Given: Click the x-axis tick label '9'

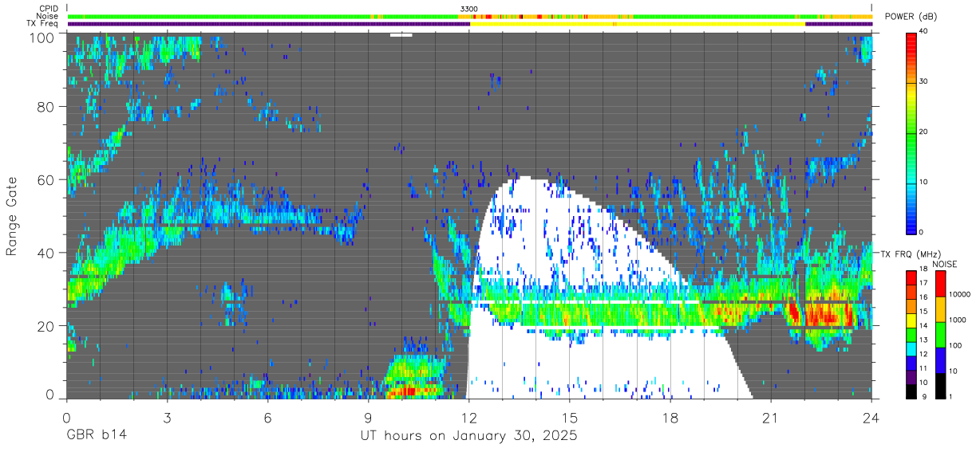Looking at the screenshot, I should tap(368, 419).
